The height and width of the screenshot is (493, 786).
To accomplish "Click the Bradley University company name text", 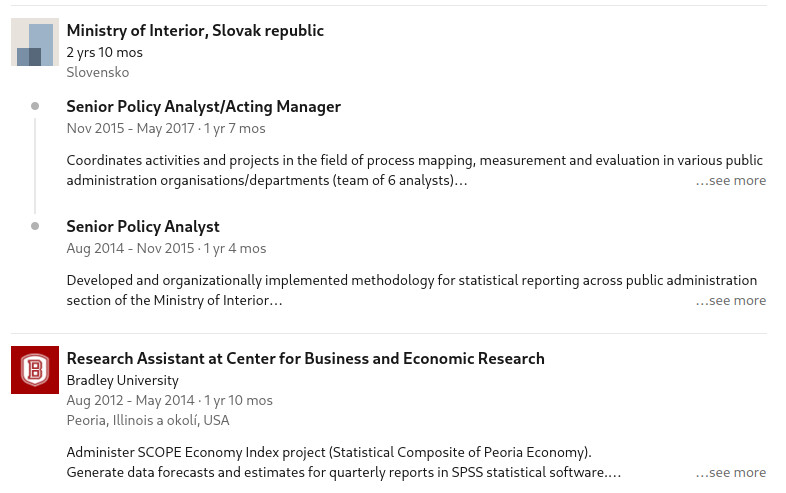I will [122, 380].
